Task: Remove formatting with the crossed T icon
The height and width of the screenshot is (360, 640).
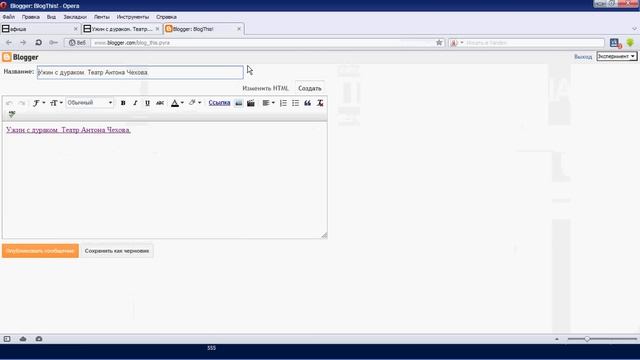Action: pos(320,103)
